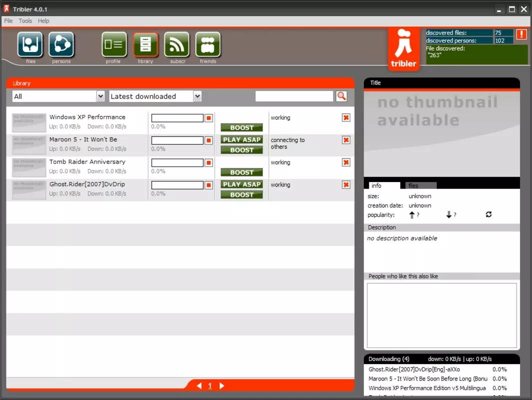Open the persons section icon
532x400 pixels.
click(x=62, y=44)
